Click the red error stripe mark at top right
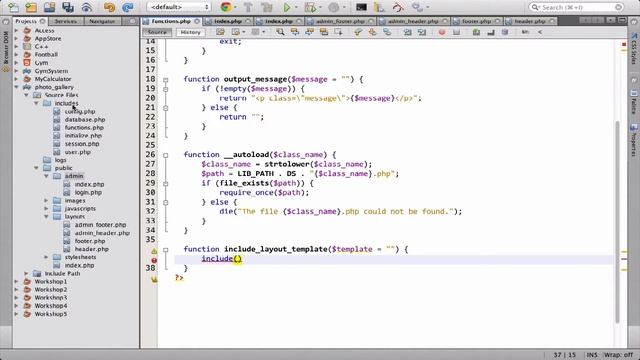640x360 pixels. pos(624,44)
